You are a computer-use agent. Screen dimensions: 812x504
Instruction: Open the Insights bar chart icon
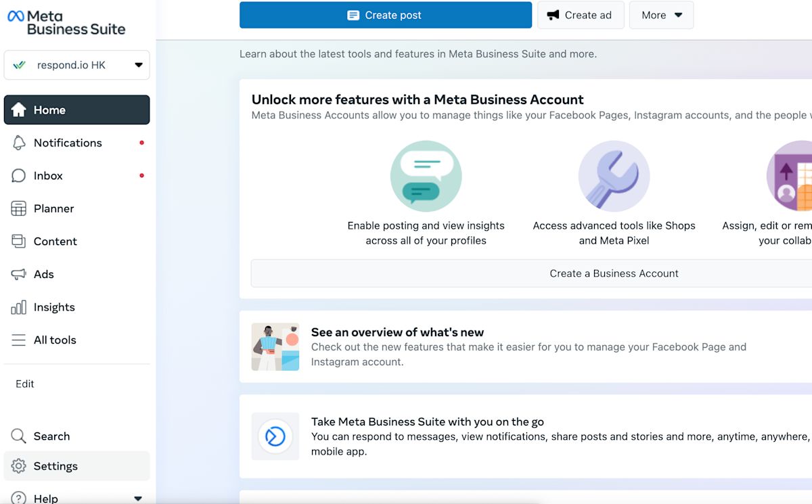19,307
